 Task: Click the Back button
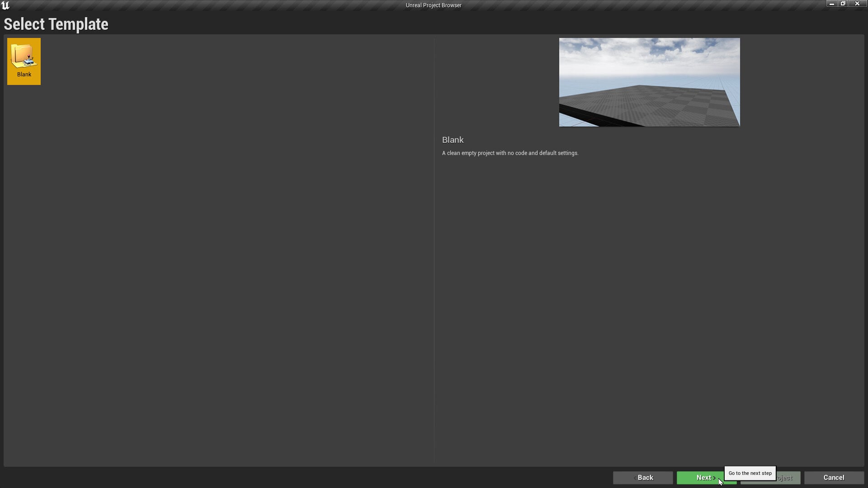click(642, 478)
